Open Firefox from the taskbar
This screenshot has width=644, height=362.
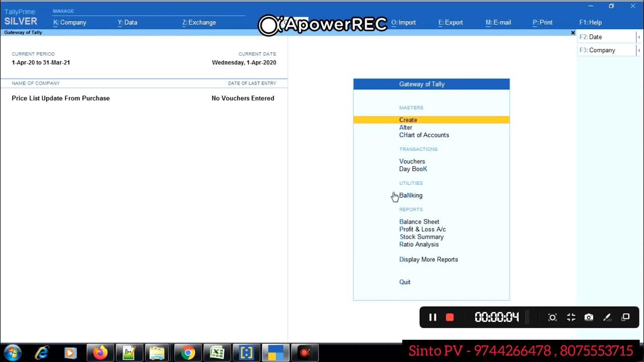[x=100, y=353]
